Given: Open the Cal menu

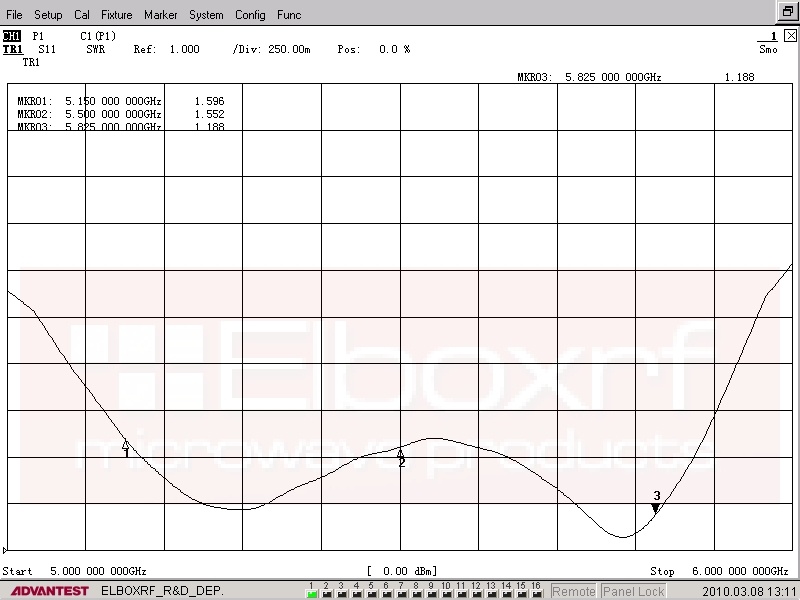Looking at the screenshot, I should [x=81, y=15].
